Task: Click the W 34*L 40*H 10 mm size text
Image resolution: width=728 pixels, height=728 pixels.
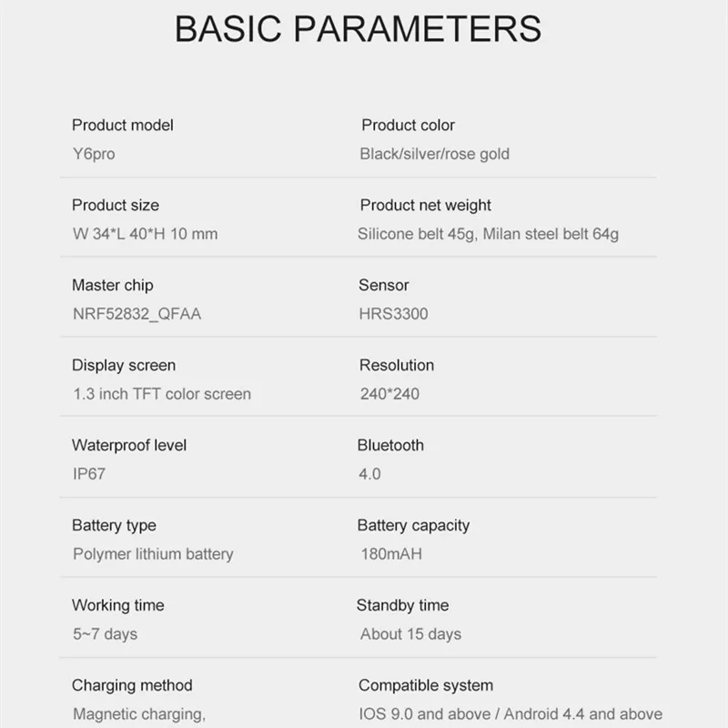Action: [146, 234]
